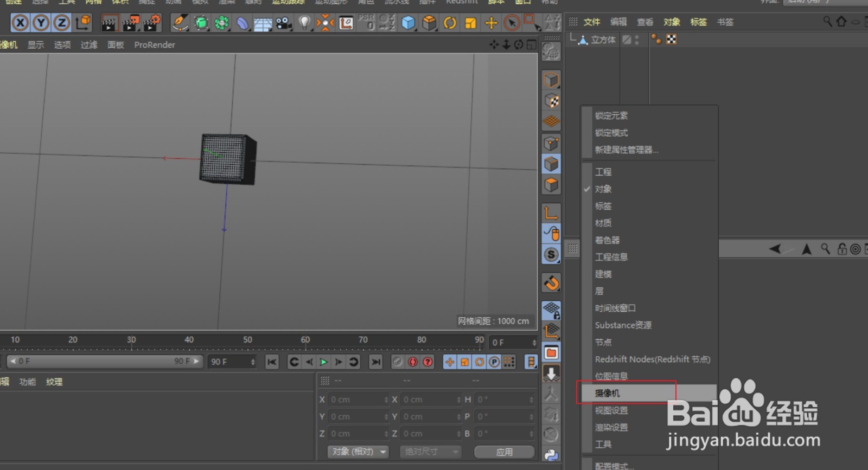Click the Make Editable icon in the sidebar
868x470 pixels.
point(551,52)
